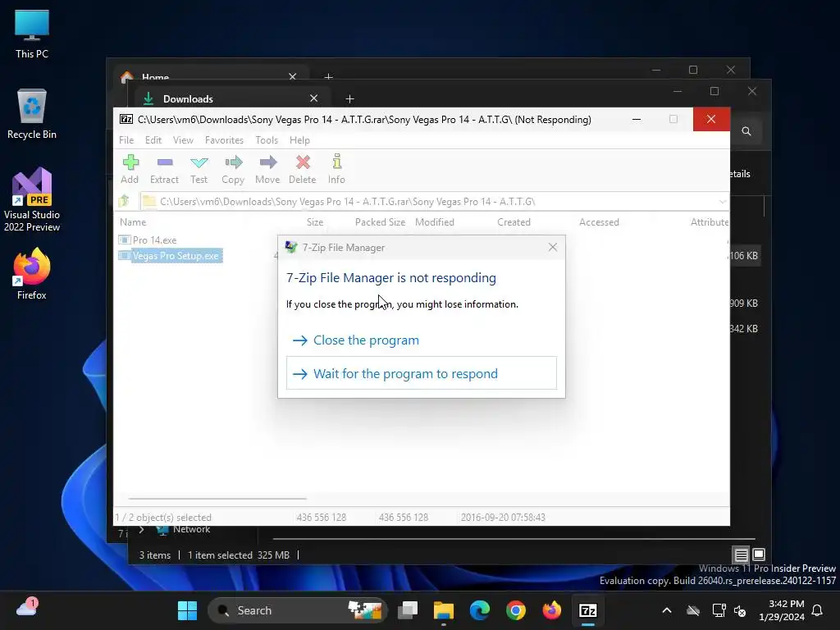840x630 pixels.
Task: Choose Wait for the program to respond
Action: [422, 373]
